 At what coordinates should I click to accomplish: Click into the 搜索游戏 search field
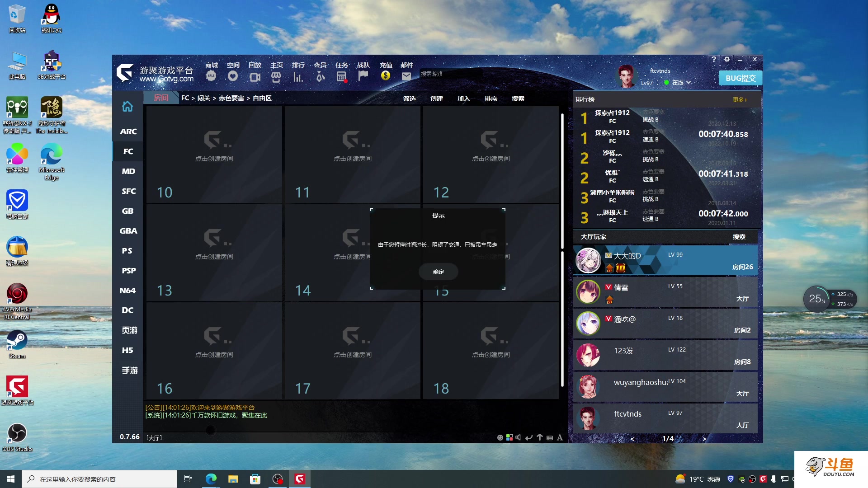[x=450, y=74]
